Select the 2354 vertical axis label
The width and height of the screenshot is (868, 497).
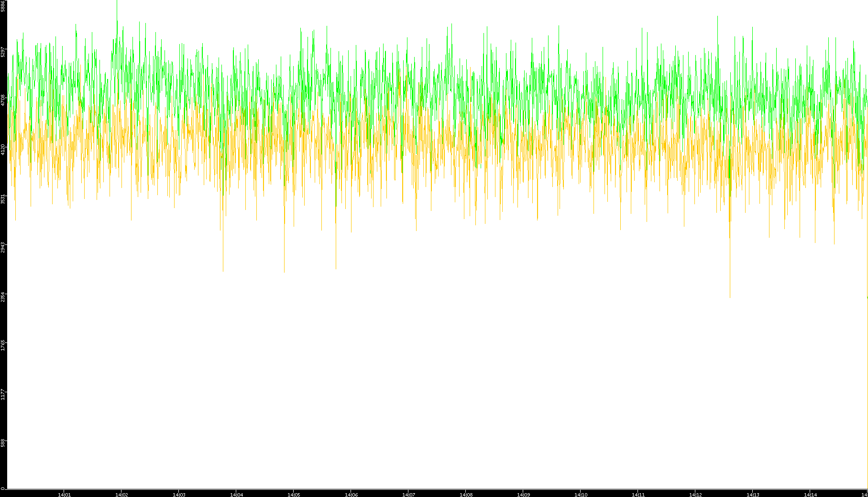click(3, 297)
